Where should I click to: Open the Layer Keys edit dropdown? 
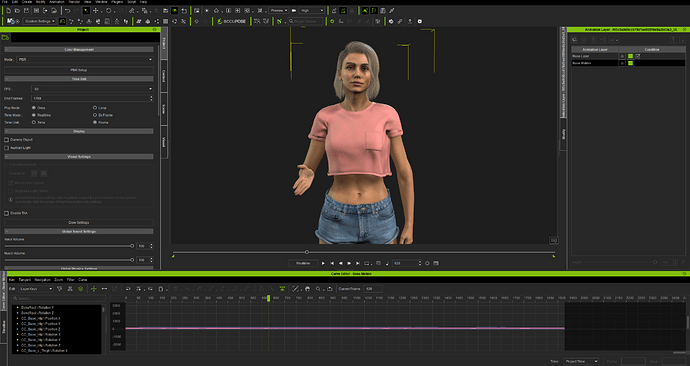click(x=36, y=289)
